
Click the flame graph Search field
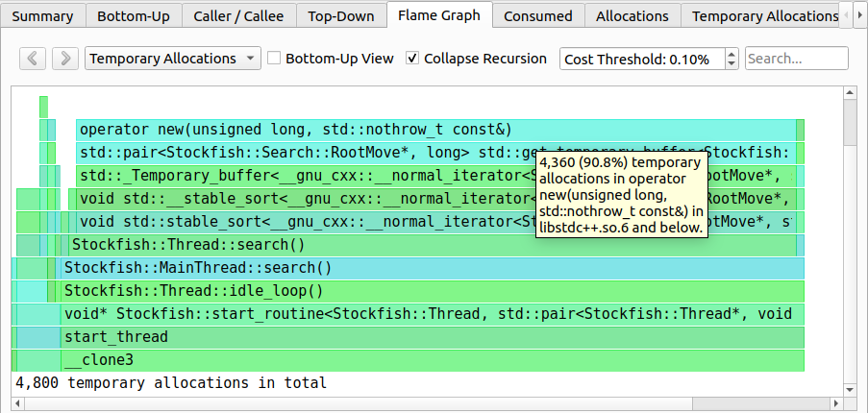point(797,59)
